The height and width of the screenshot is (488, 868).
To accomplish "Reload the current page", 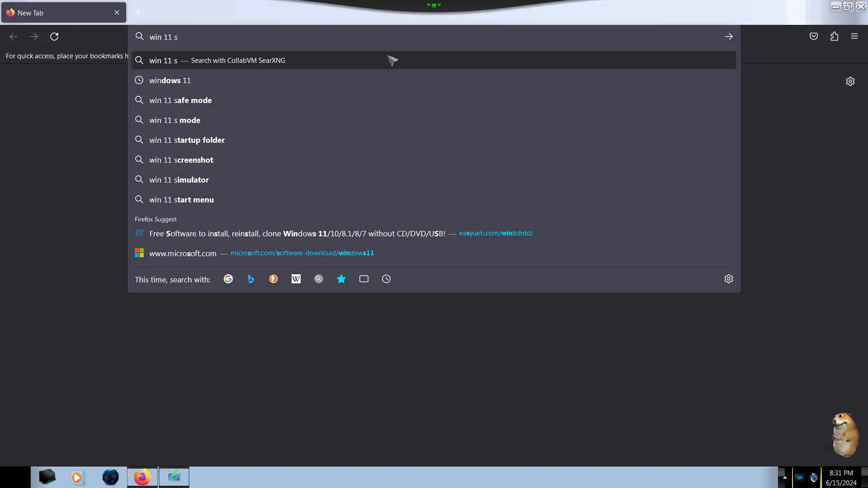I will 54,37.
